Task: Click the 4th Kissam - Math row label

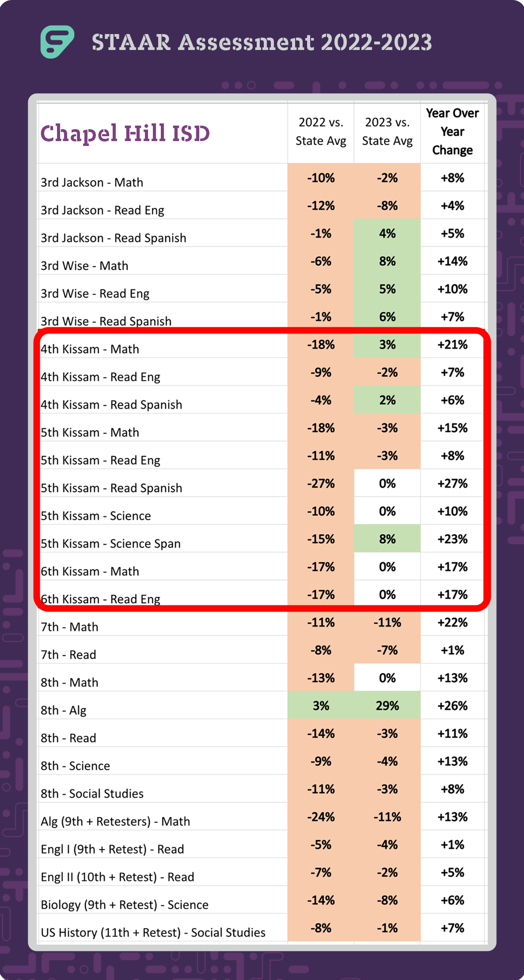Action: [x=90, y=349]
